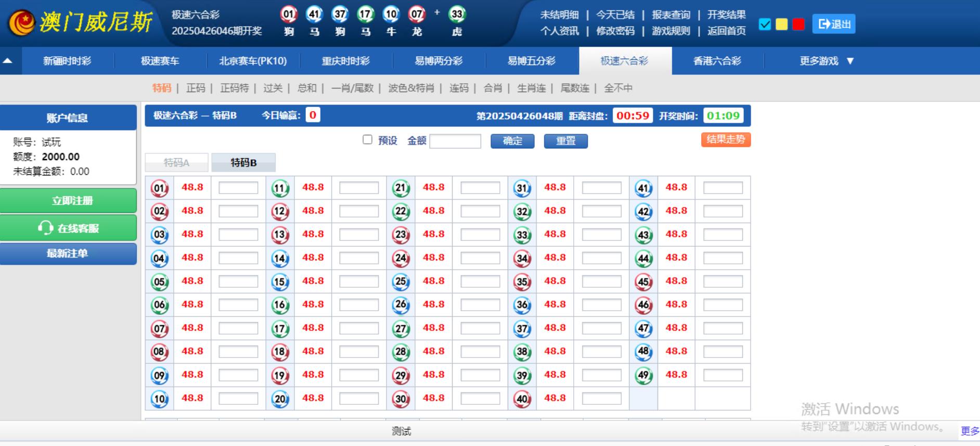This screenshot has height=446, width=980.
Task: Open the 连码 bet type menu
Action: pyautogui.click(x=458, y=88)
